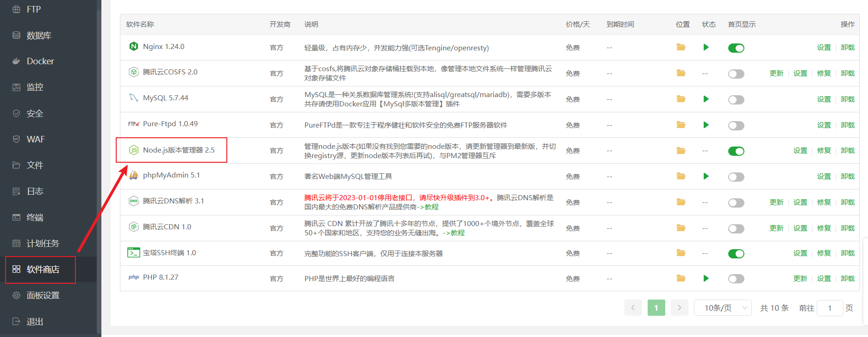The width and height of the screenshot is (868, 337).
Task: Expand the 10条/页 page size dropdown
Action: 723,308
